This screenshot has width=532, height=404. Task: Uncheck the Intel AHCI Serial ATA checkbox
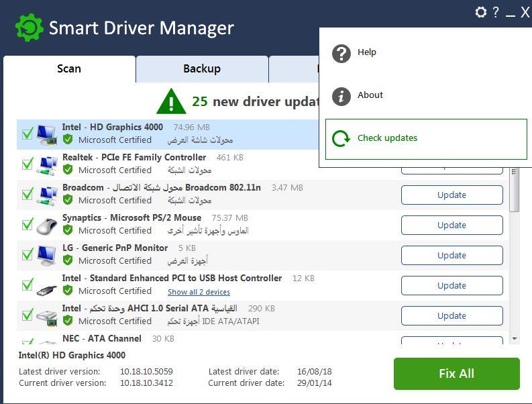click(x=28, y=314)
